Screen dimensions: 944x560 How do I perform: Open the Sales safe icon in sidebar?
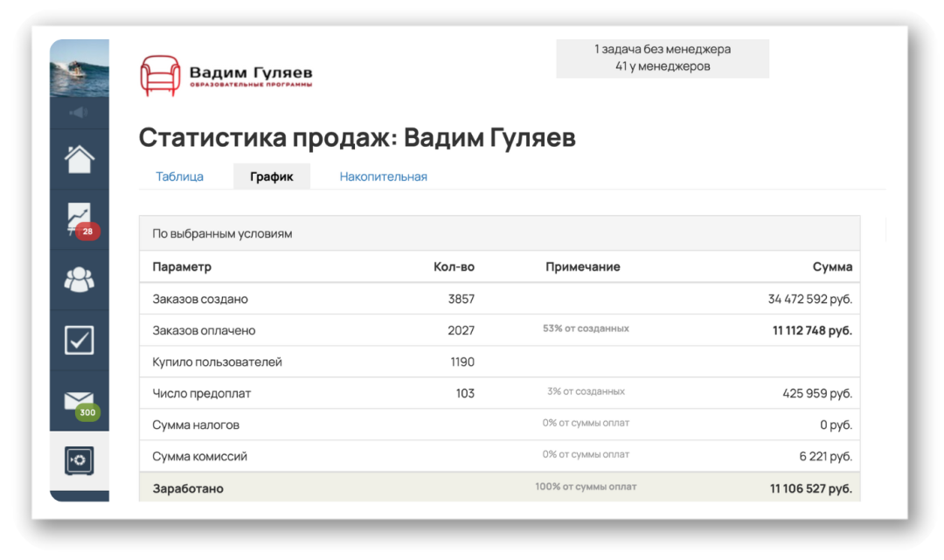(x=80, y=460)
